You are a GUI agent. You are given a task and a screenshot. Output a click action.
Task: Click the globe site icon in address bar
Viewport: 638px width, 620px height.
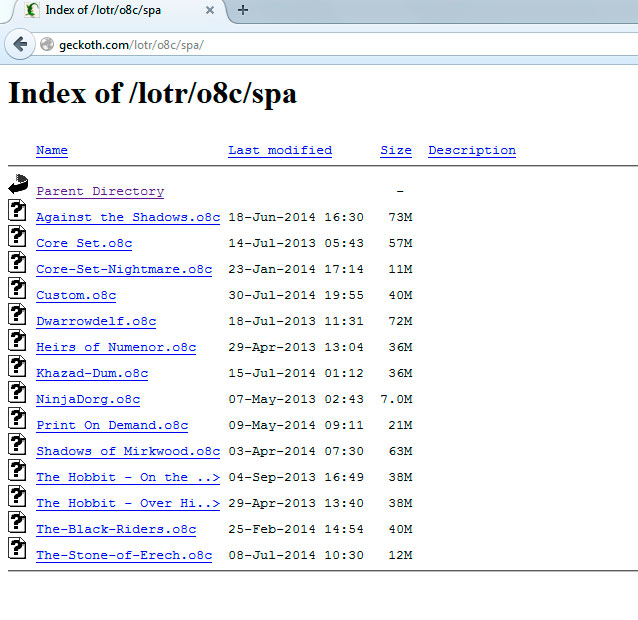point(47,44)
